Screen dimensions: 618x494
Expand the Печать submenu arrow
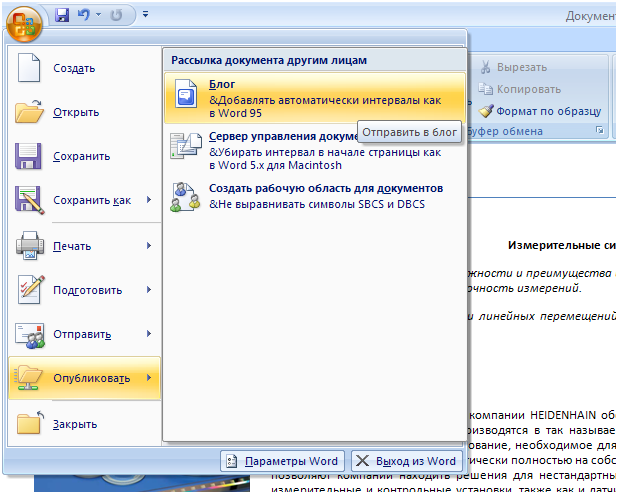coord(149,246)
